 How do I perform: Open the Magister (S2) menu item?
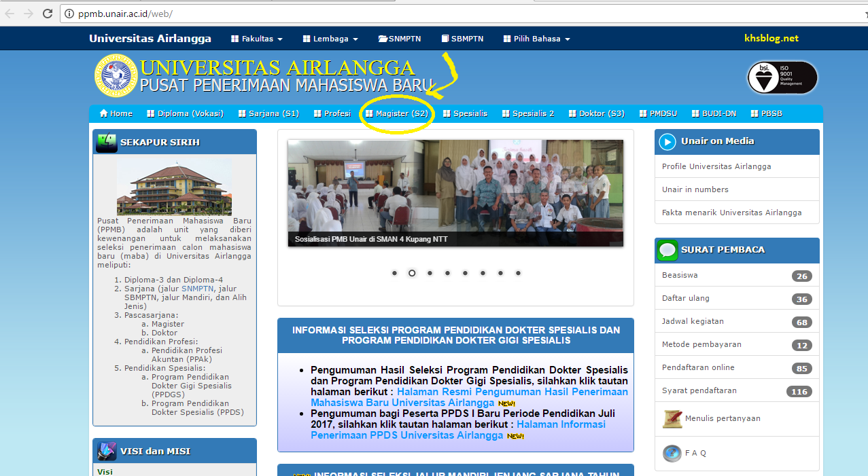[x=397, y=113]
